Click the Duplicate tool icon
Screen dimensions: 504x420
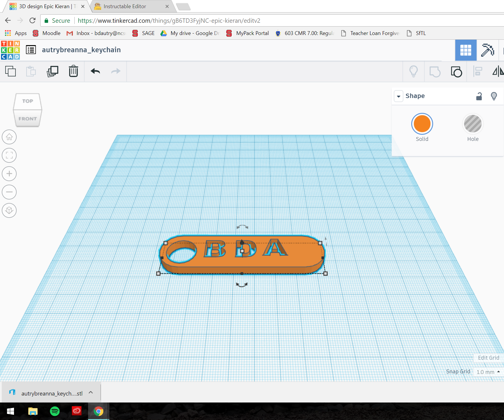tap(52, 71)
